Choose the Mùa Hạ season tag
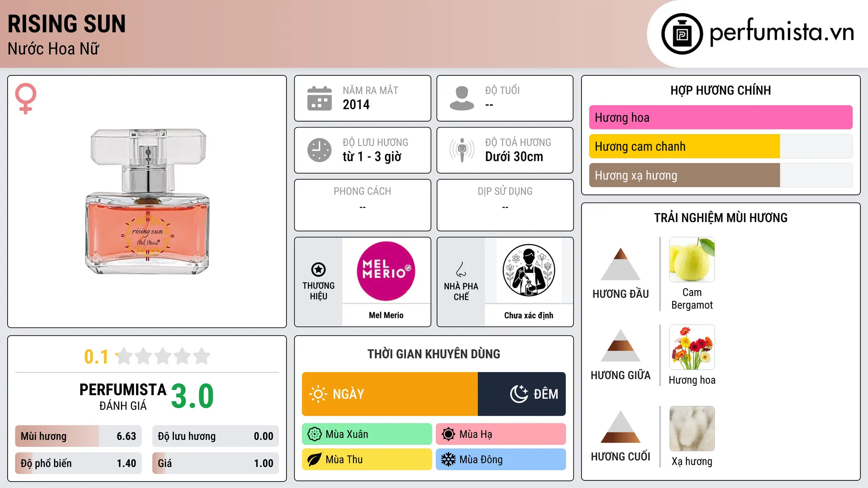Viewport: 868px width, 488px height. [x=501, y=434]
